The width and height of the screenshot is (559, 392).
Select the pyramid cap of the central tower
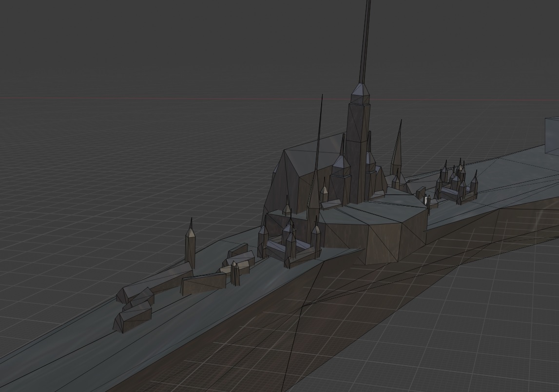tap(359, 93)
